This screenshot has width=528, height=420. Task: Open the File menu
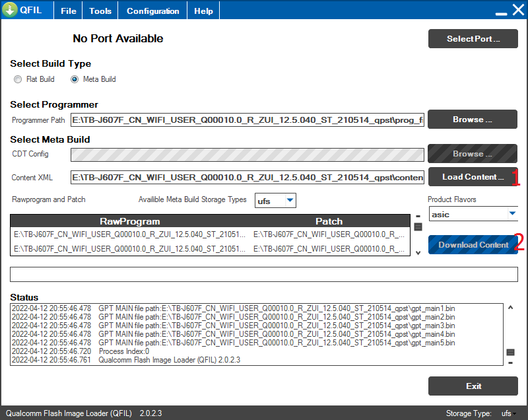(69, 11)
